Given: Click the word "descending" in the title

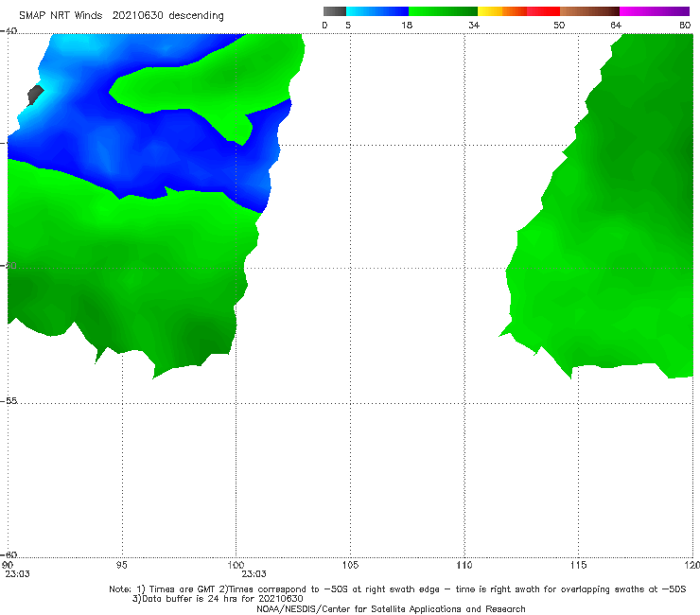Looking at the screenshot, I should click(196, 16).
